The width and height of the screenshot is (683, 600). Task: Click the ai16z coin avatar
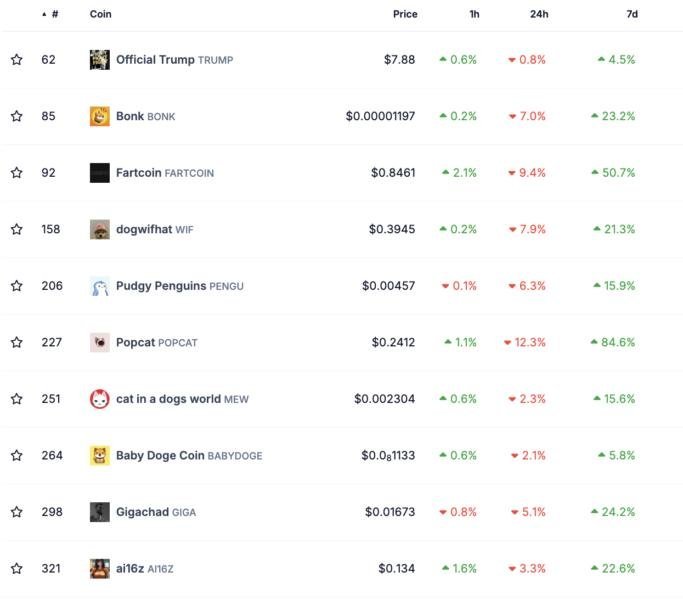coord(99,568)
